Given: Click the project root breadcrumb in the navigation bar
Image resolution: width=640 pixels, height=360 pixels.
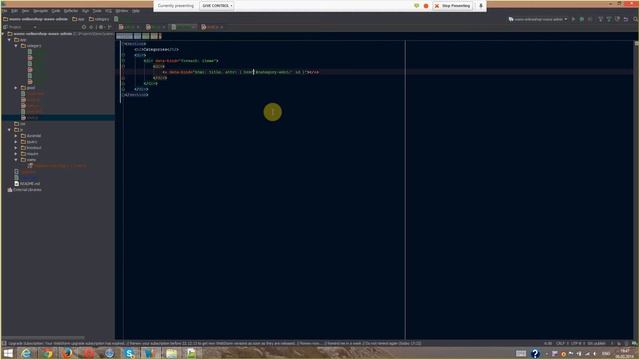Looking at the screenshot, I should [x=36, y=19].
